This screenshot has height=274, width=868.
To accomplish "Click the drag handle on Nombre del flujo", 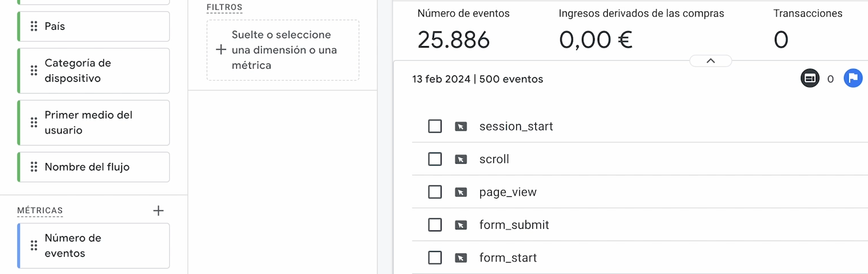I will [34, 167].
